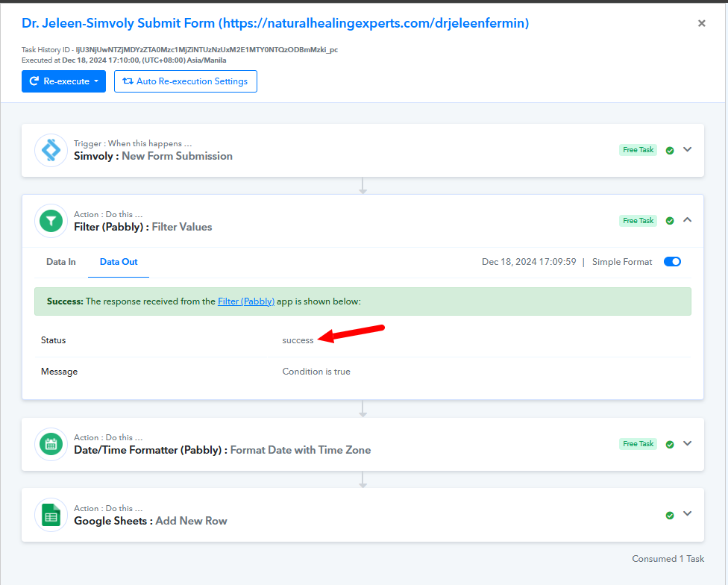The width and height of the screenshot is (728, 585).
Task: Click Free Task badge on Date/Time Formatter step
Action: [x=638, y=444]
